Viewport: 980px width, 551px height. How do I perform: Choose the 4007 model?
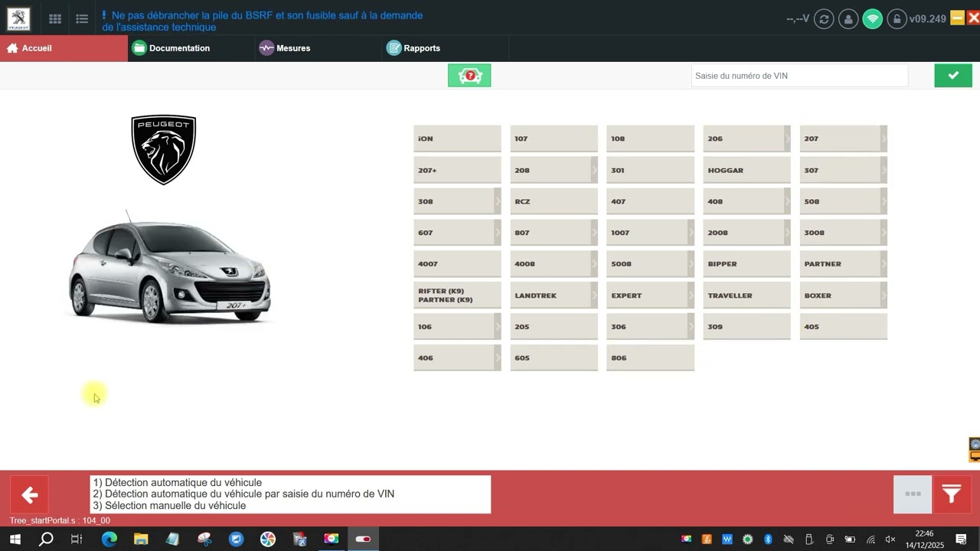pos(457,264)
